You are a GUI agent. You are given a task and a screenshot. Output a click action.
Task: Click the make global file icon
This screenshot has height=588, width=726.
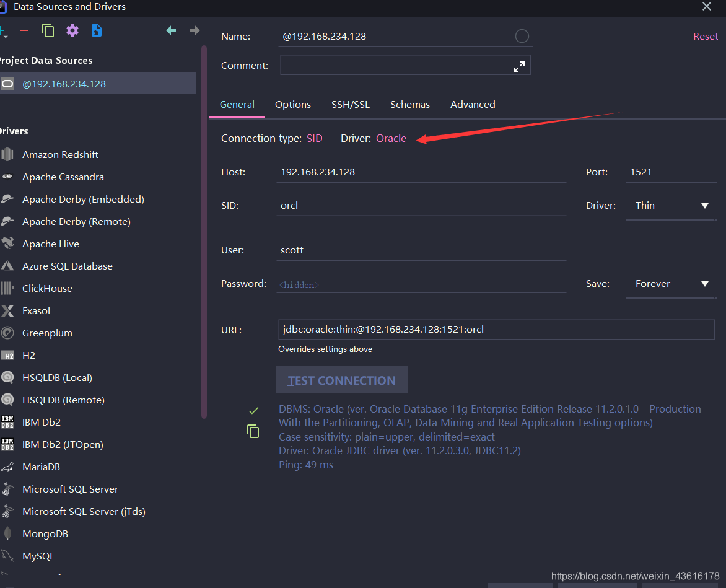[96, 30]
